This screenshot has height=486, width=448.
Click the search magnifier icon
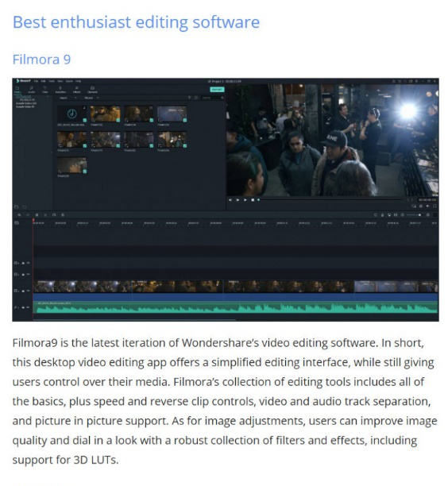pyautogui.click(x=222, y=98)
